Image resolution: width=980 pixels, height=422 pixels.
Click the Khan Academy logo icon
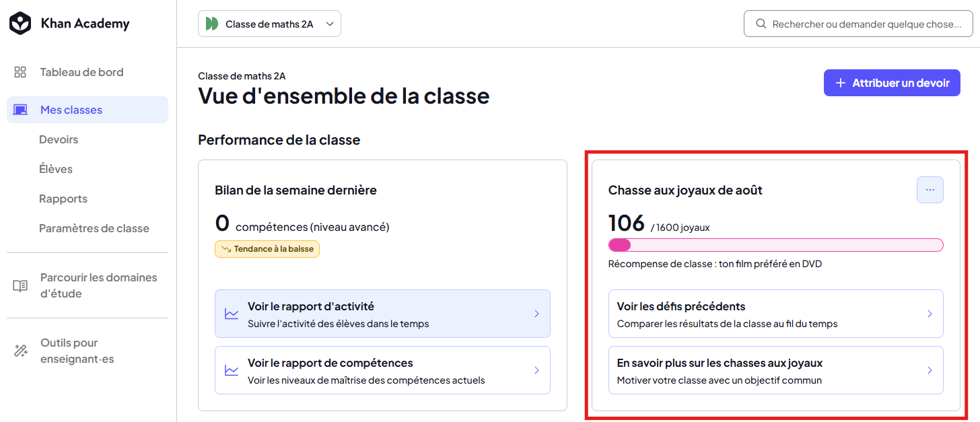20,24
